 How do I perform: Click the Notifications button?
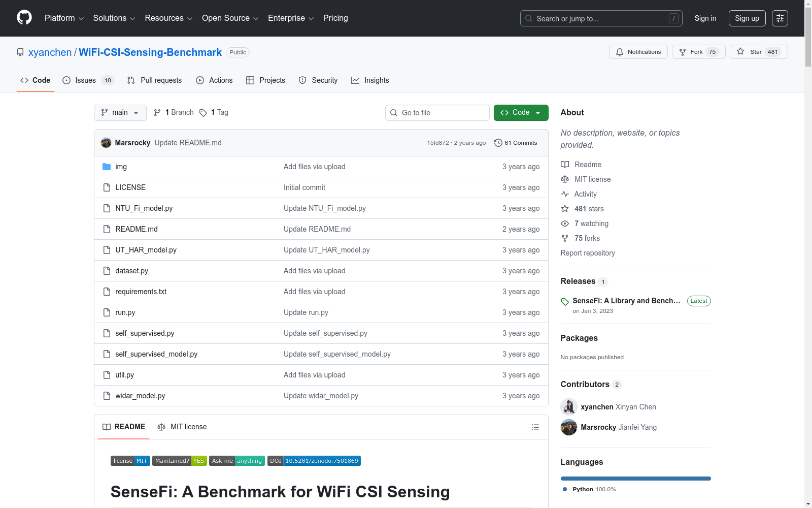coord(638,52)
